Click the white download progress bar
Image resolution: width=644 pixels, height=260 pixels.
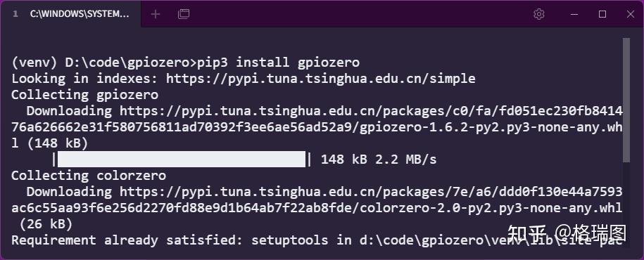[182, 159]
